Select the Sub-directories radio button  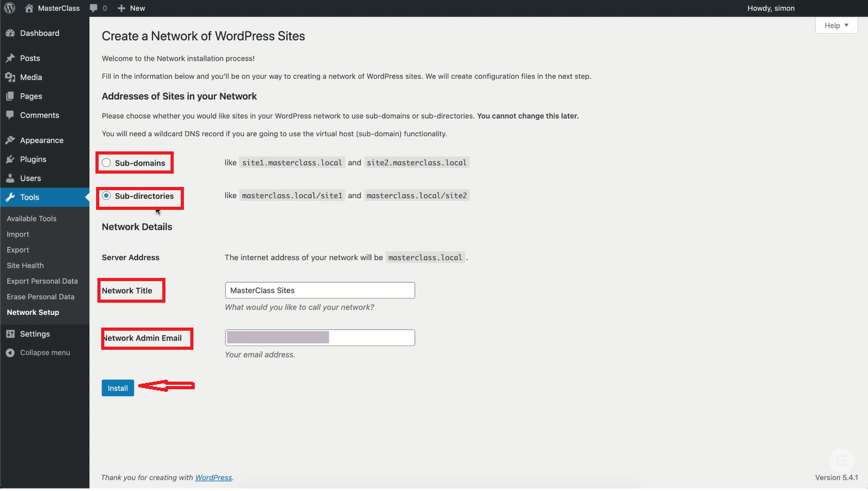(106, 196)
